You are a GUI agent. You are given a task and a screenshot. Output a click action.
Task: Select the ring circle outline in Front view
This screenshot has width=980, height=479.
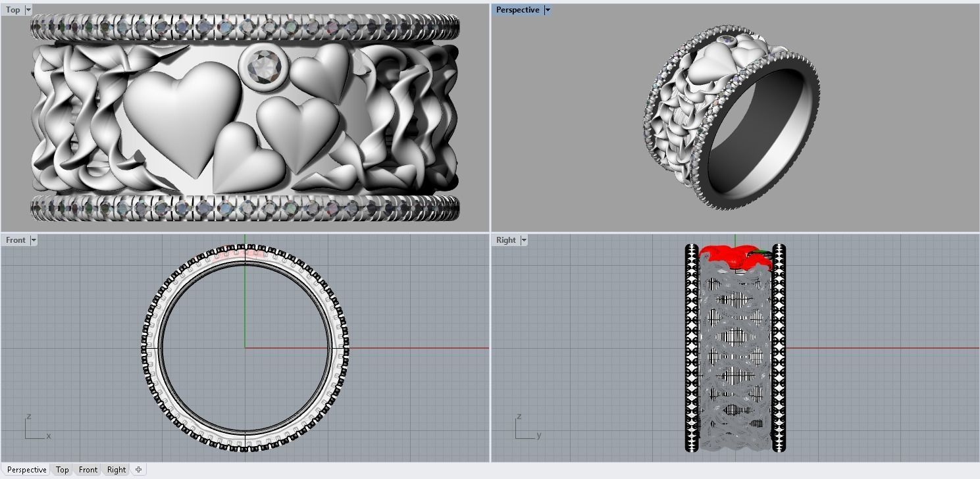click(x=245, y=347)
